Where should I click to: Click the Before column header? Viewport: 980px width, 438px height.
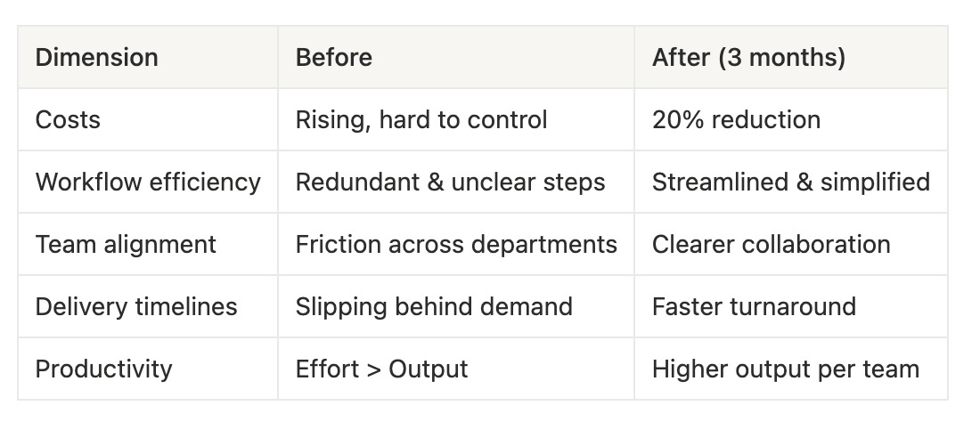tap(334, 58)
